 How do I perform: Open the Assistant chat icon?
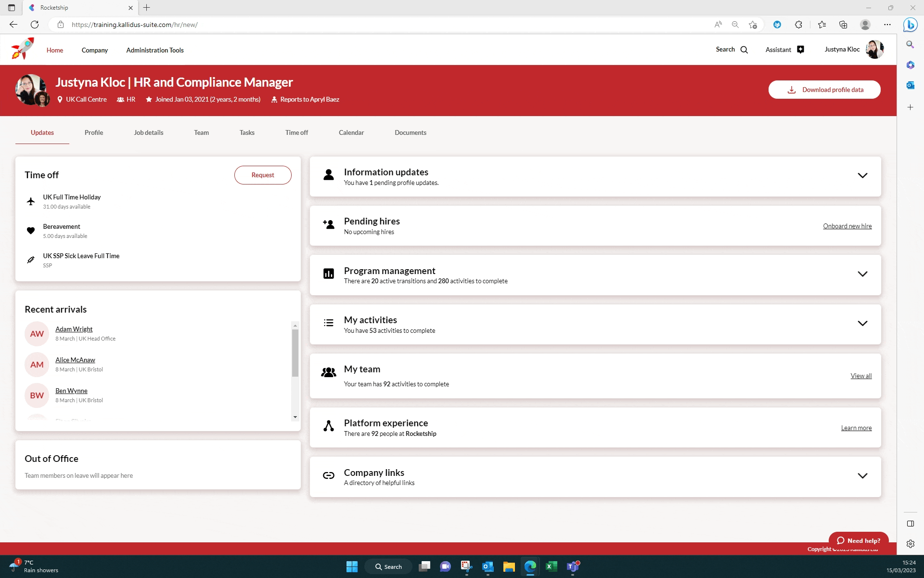(800, 50)
